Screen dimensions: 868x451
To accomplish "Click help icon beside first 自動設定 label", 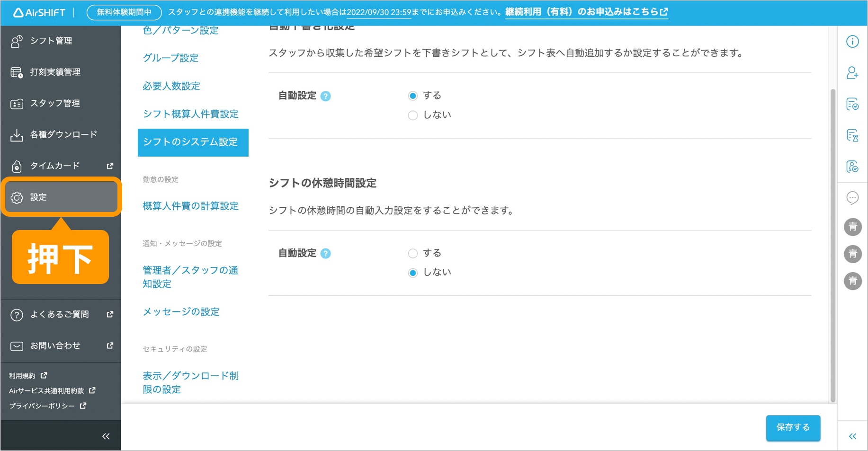I will (x=326, y=96).
